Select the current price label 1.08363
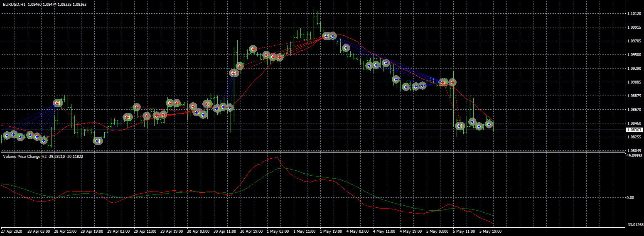 click(x=634, y=130)
